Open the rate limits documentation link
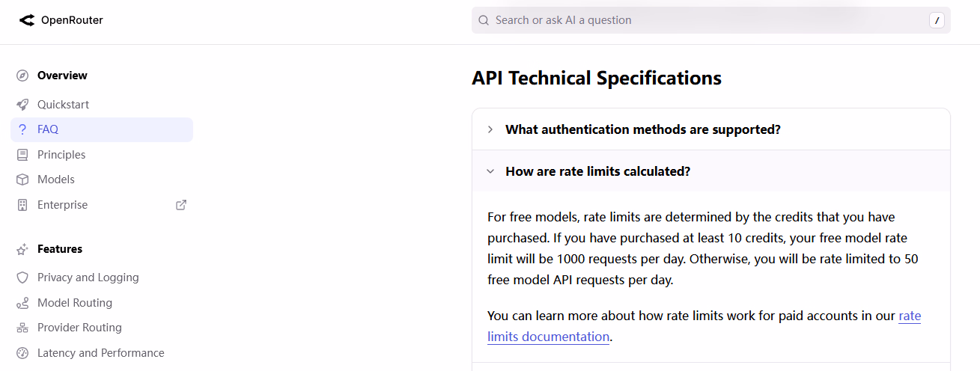This screenshot has height=371, width=980. tap(704, 326)
